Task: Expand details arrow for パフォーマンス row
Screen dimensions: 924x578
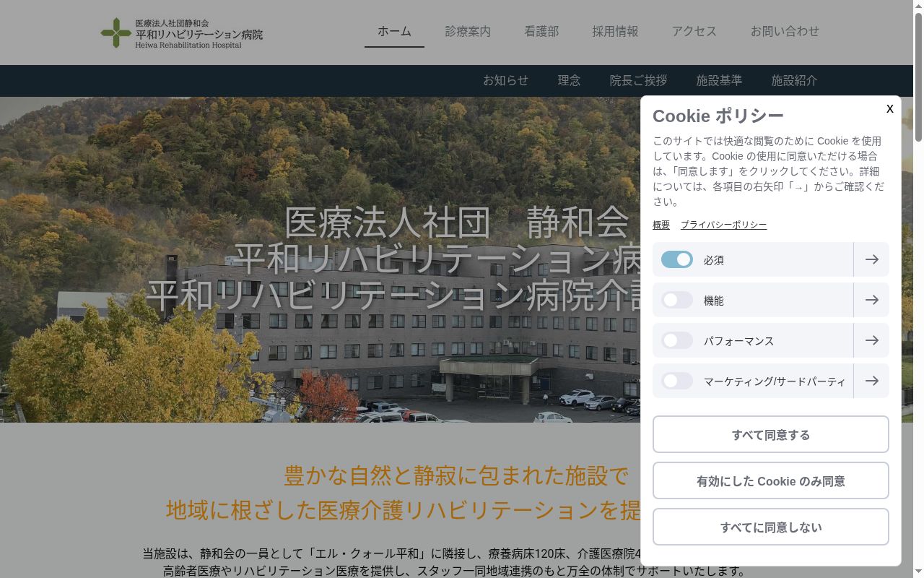Action: coord(871,340)
